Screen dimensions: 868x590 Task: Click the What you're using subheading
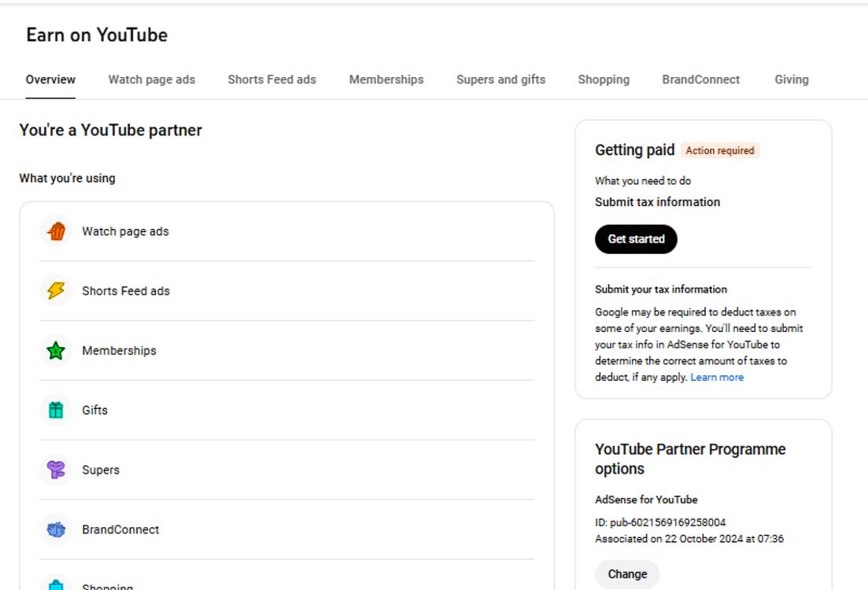pyautogui.click(x=68, y=179)
